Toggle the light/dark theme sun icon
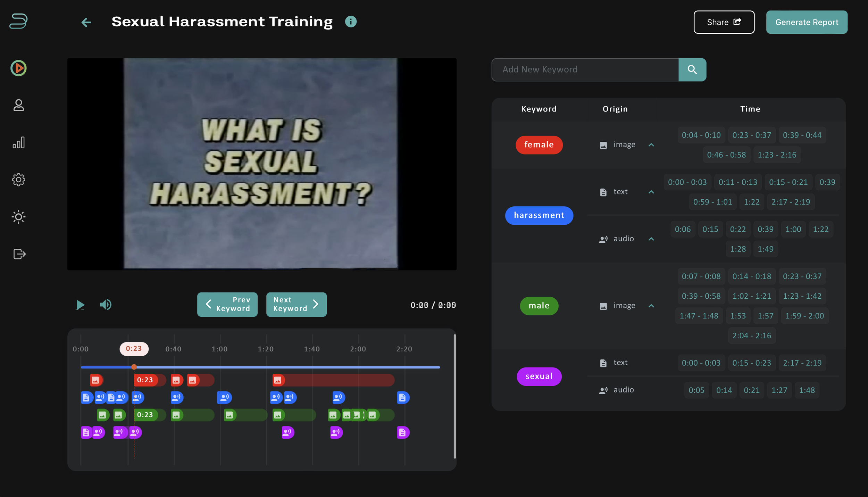Screen dimensions: 868x497 (18, 217)
